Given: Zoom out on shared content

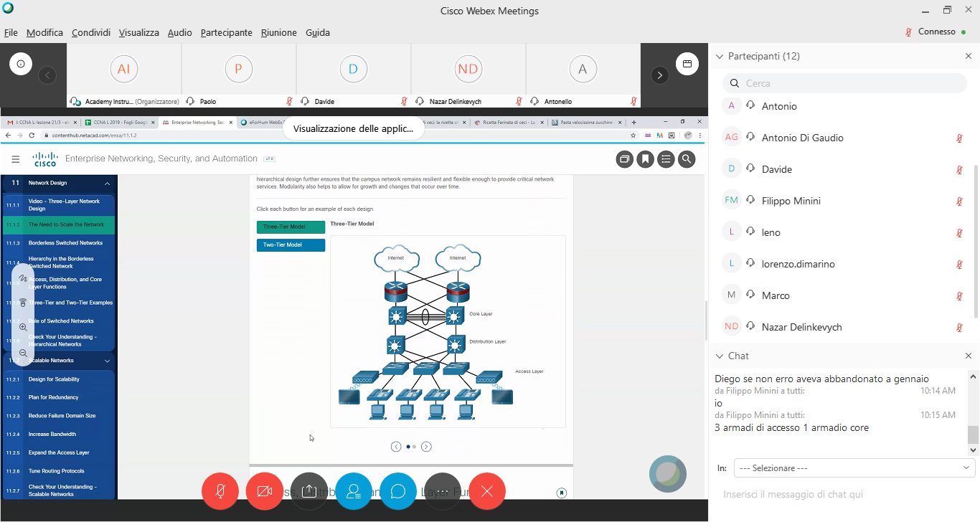Looking at the screenshot, I should [x=23, y=353].
